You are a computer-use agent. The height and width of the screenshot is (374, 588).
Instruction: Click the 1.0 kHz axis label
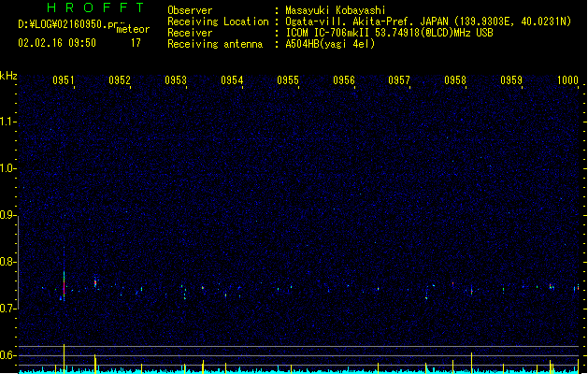pos(7,168)
